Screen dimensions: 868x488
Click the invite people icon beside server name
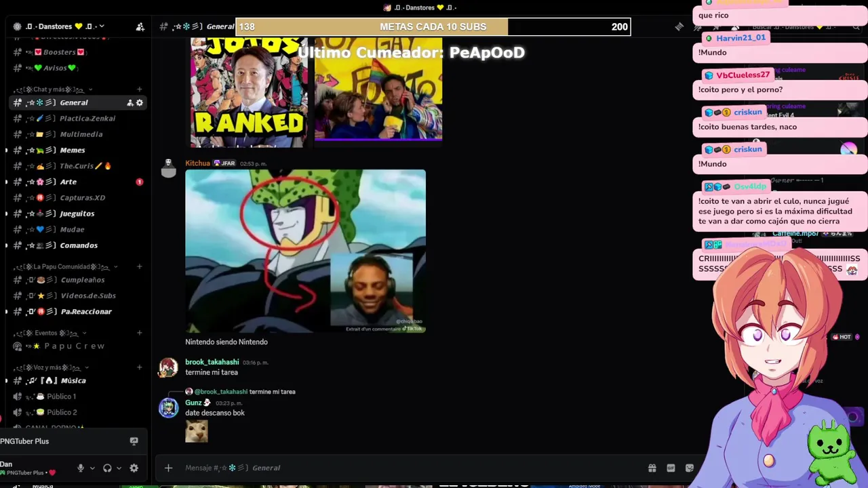[x=140, y=27]
